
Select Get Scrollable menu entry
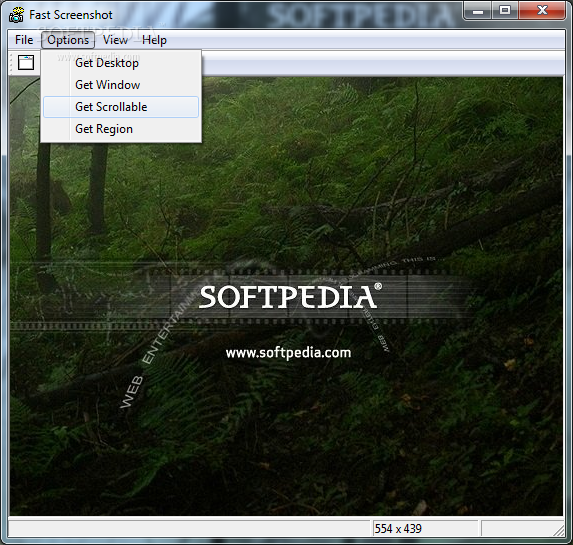pos(121,107)
